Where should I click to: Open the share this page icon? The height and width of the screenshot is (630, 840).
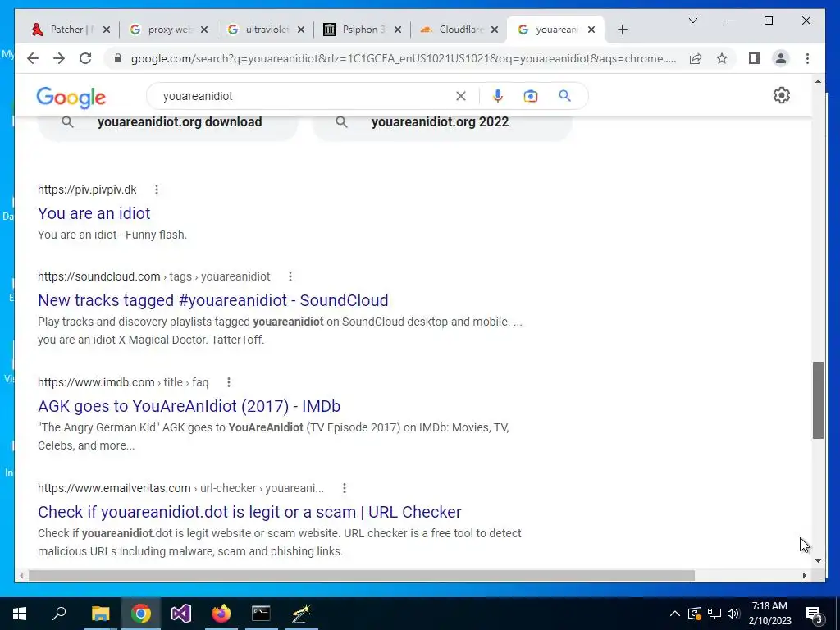(696, 58)
